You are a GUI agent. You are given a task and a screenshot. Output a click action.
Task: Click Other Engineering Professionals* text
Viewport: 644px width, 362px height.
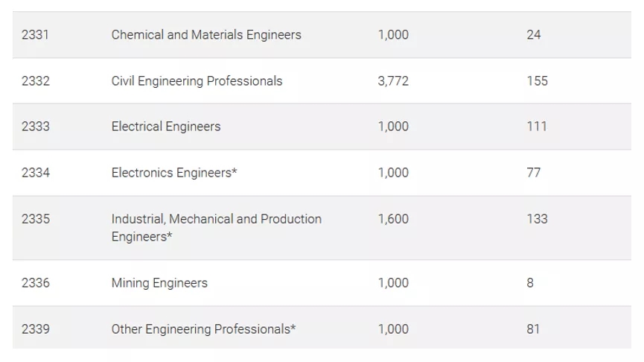coord(203,329)
